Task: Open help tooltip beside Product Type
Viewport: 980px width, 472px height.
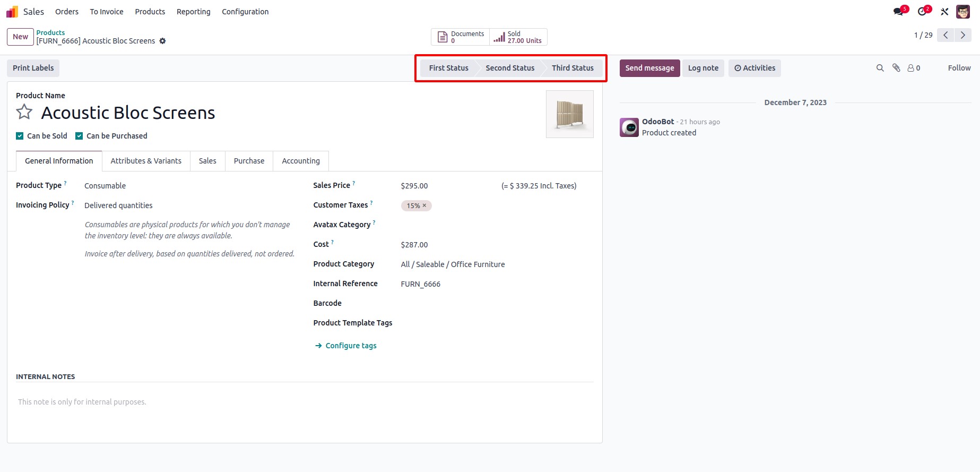Action: click(65, 183)
